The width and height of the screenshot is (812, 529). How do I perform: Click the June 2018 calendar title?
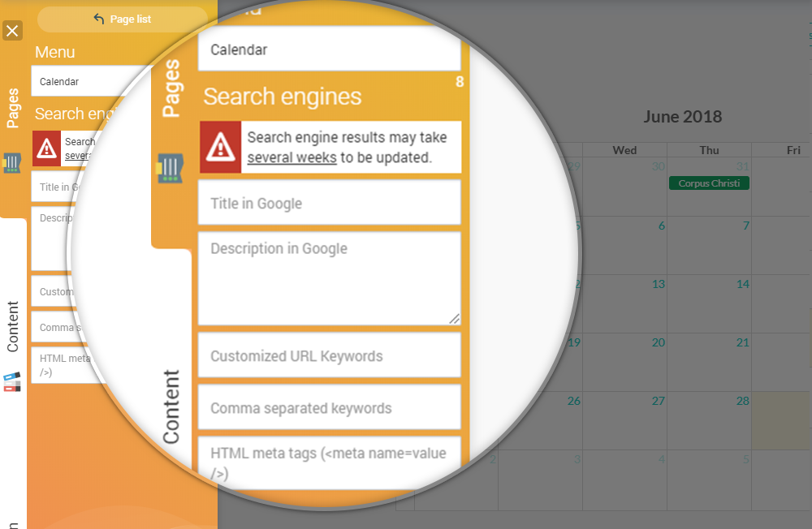pyautogui.click(x=683, y=117)
